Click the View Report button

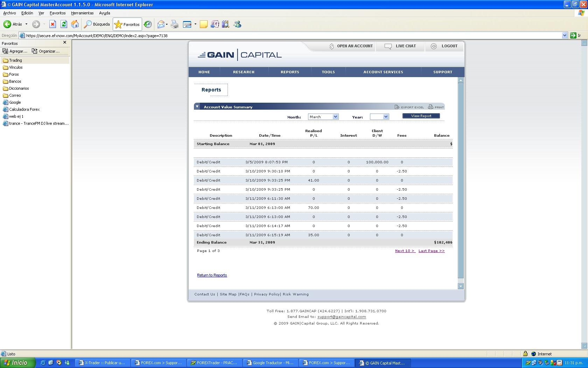(421, 116)
